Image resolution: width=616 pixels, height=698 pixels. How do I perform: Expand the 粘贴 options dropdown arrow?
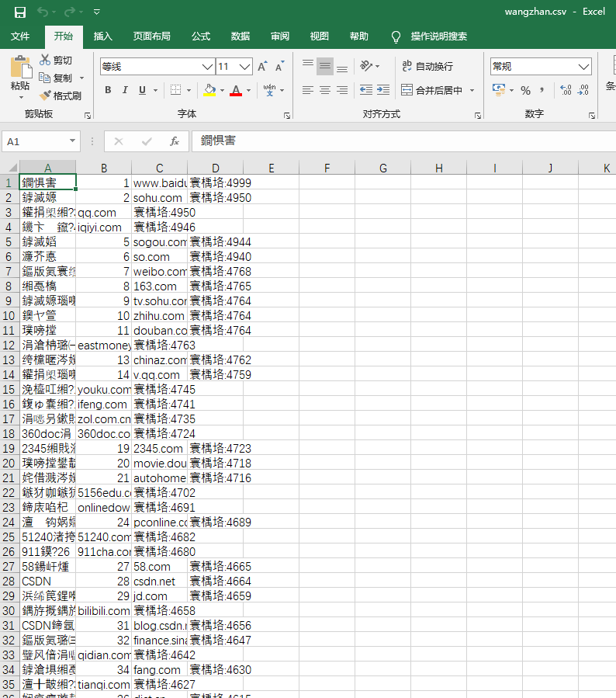pos(20,96)
